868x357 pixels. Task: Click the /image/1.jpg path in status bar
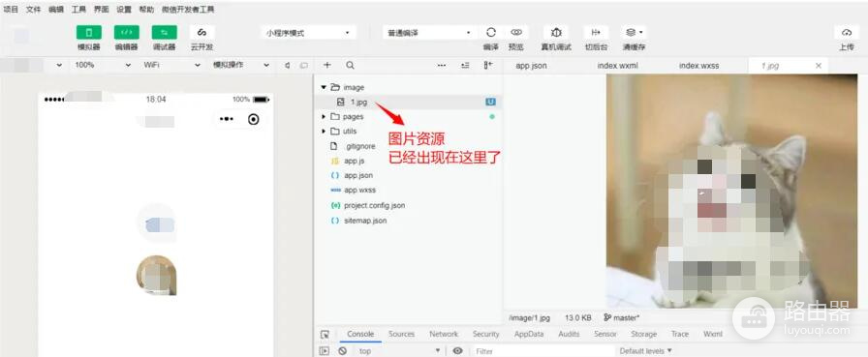529,317
